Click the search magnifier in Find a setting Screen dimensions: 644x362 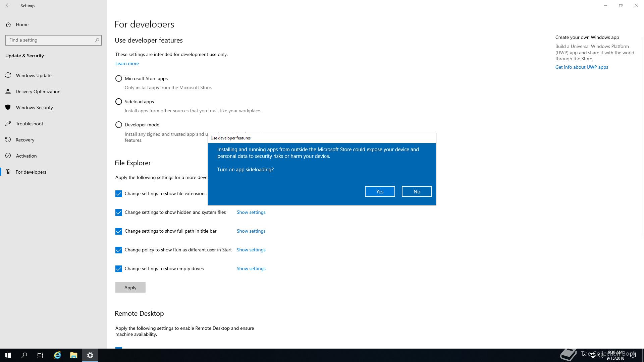[x=97, y=40]
